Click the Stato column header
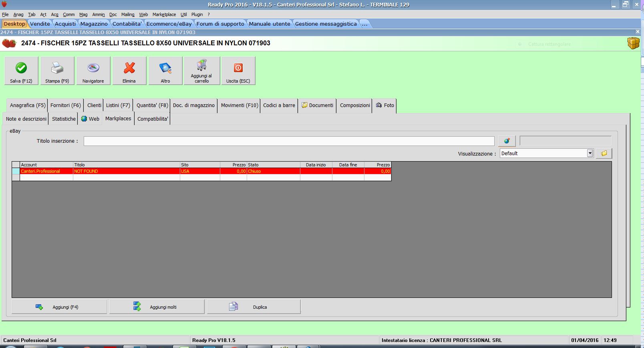The height and width of the screenshot is (348, 644). (x=274, y=165)
